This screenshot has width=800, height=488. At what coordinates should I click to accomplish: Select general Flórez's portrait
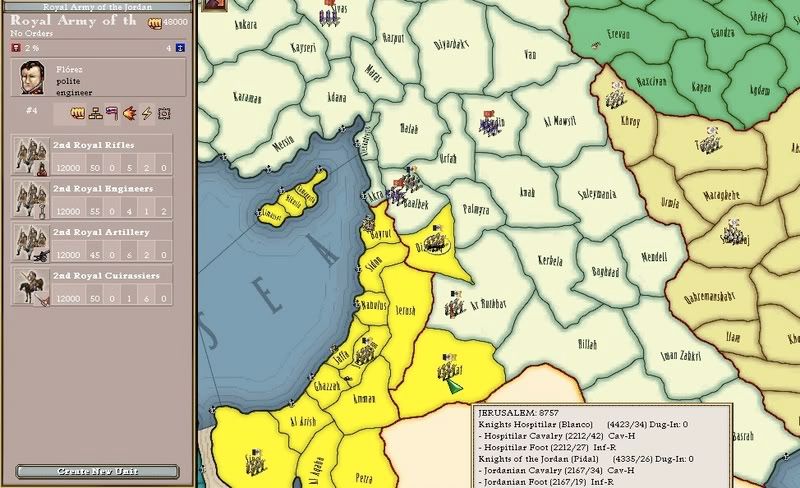pyautogui.click(x=32, y=78)
